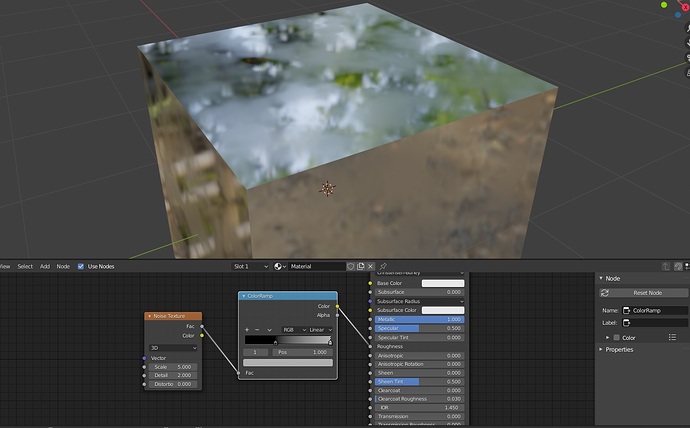The image size is (690, 428).
Task: Open the 3D dimensions dropdown in Noise Texture
Action: coord(173,348)
